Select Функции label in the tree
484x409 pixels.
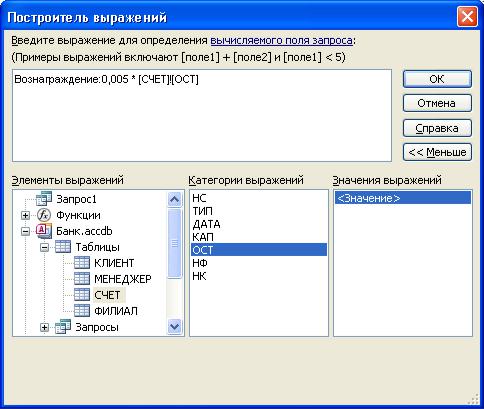[78, 215]
